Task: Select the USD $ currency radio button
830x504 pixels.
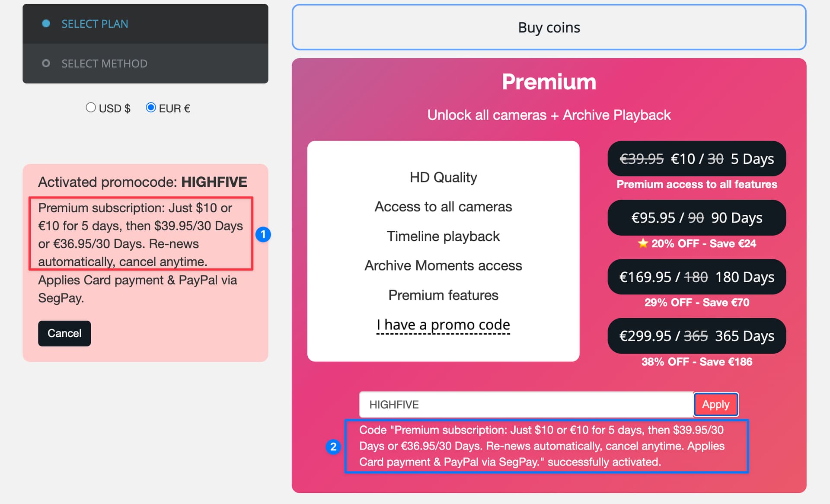Action: tap(90, 107)
